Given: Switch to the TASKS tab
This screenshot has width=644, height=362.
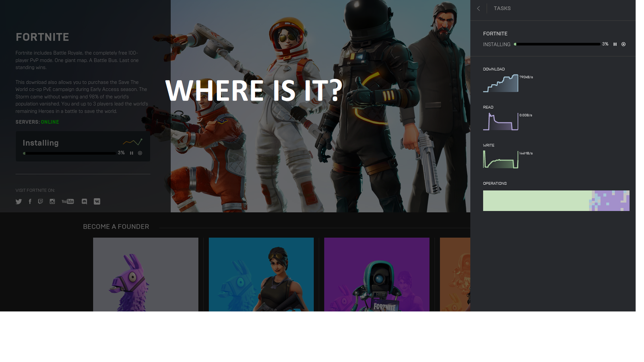Looking at the screenshot, I should (x=502, y=8).
